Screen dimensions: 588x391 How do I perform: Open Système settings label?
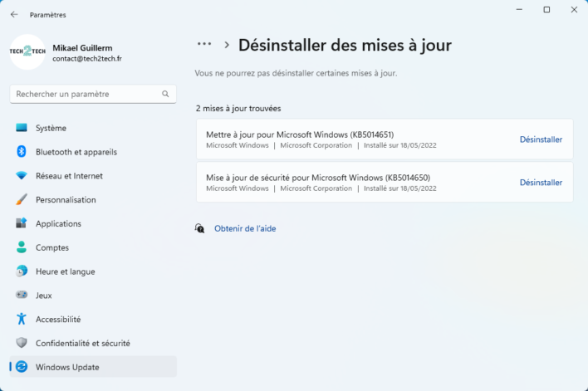point(51,128)
